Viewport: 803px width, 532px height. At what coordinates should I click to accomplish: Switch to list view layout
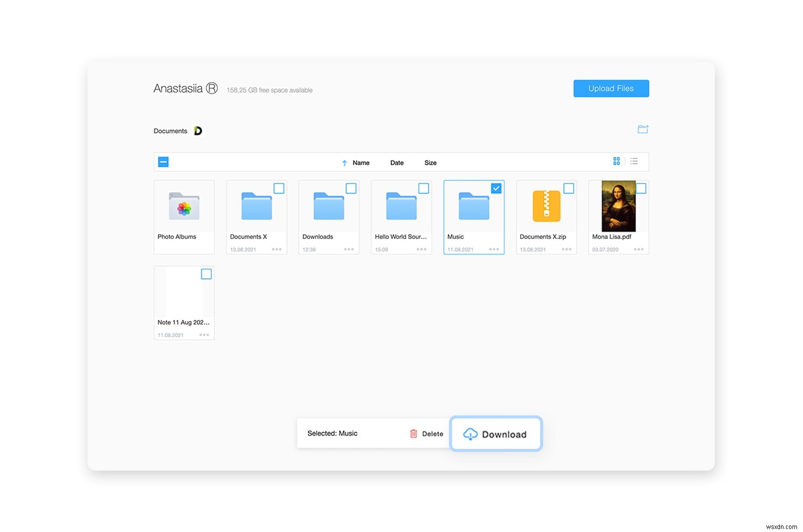pos(634,162)
